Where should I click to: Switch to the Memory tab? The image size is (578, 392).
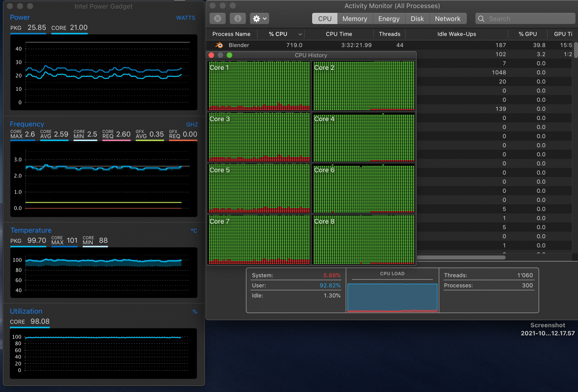point(355,19)
